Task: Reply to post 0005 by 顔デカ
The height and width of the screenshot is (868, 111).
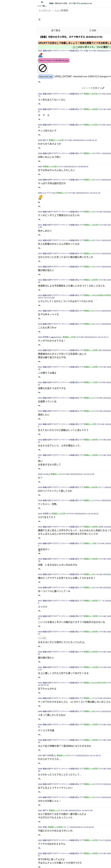Action: (x=39, y=148)
